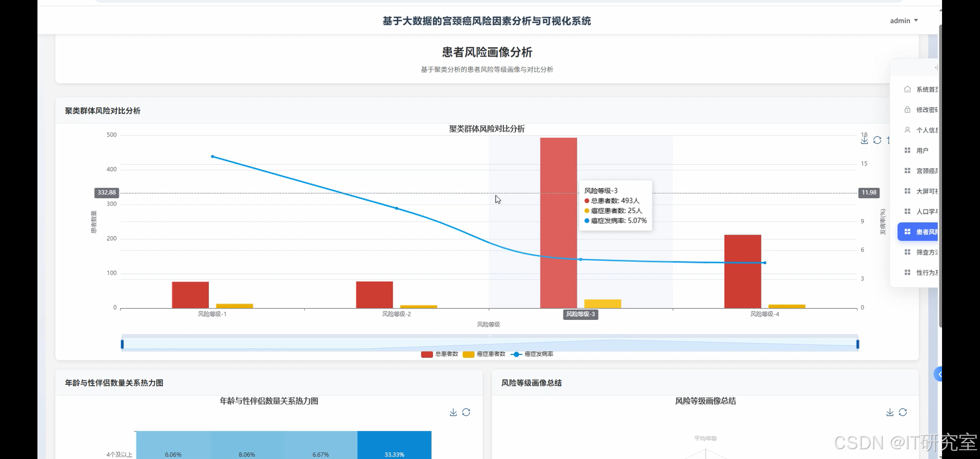The width and height of the screenshot is (980, 459).
Task: Click the 修改密码 lock icon
Action: click(x=907, y=109)
